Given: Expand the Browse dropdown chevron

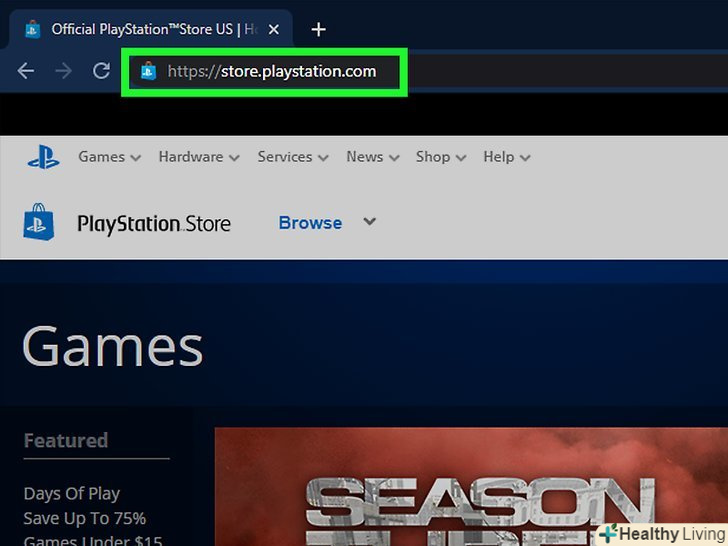Looking at the screenshot, I should tap(370, 221).
